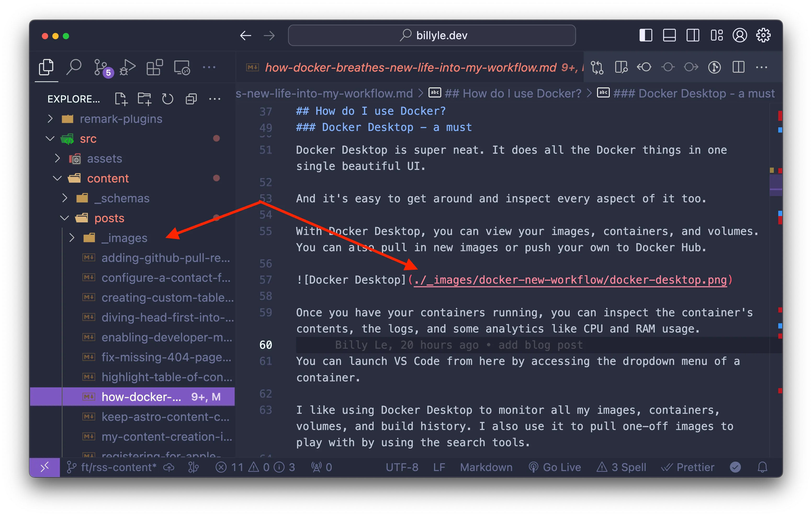Click the New Folder icon in Explorer
The width and height of the screenshot is (812, 516).
tap(144, 99)
